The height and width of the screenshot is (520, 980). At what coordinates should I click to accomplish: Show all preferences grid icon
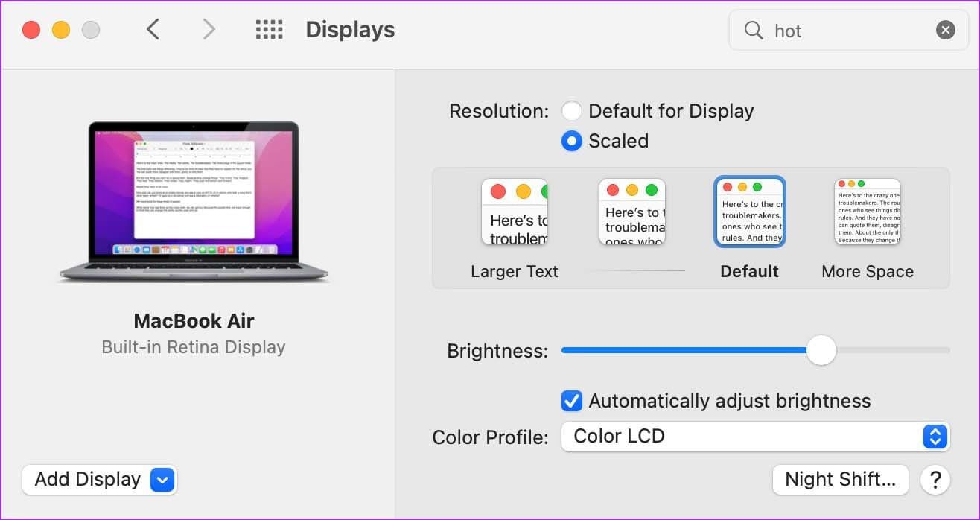[269, 30]
